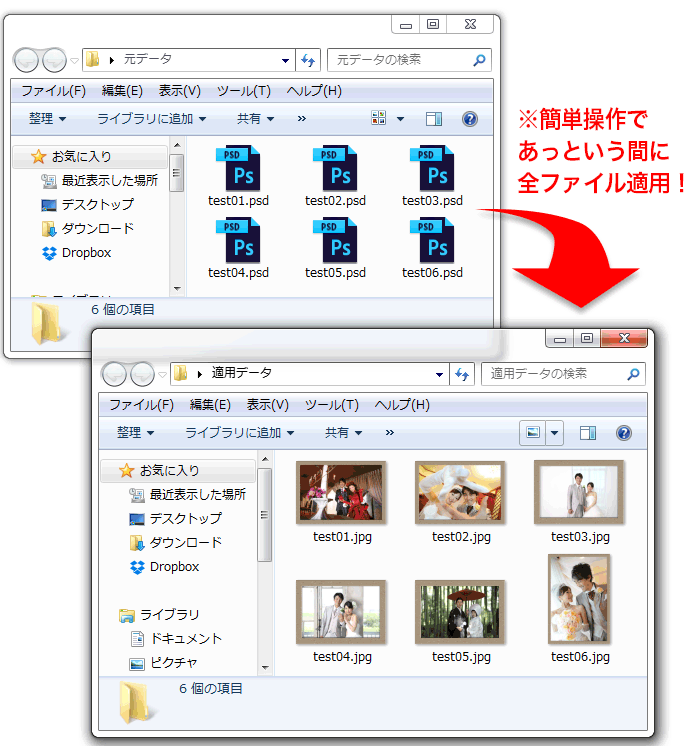Image resolution: width=692 pixels, height=746 pixels.
Task: Open ライブラリに追加 dropdown in 元データ window
Action: (x=151, y=118)
